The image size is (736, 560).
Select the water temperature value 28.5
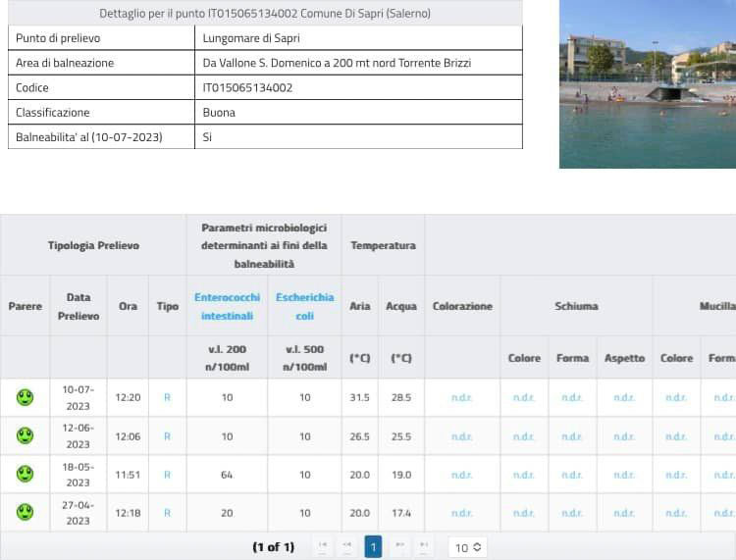tap(401, 398)
